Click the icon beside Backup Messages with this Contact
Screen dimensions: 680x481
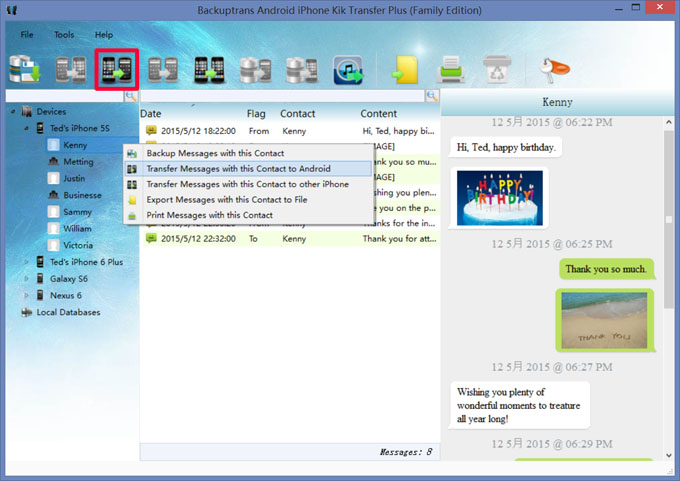(x=132, y=154)
